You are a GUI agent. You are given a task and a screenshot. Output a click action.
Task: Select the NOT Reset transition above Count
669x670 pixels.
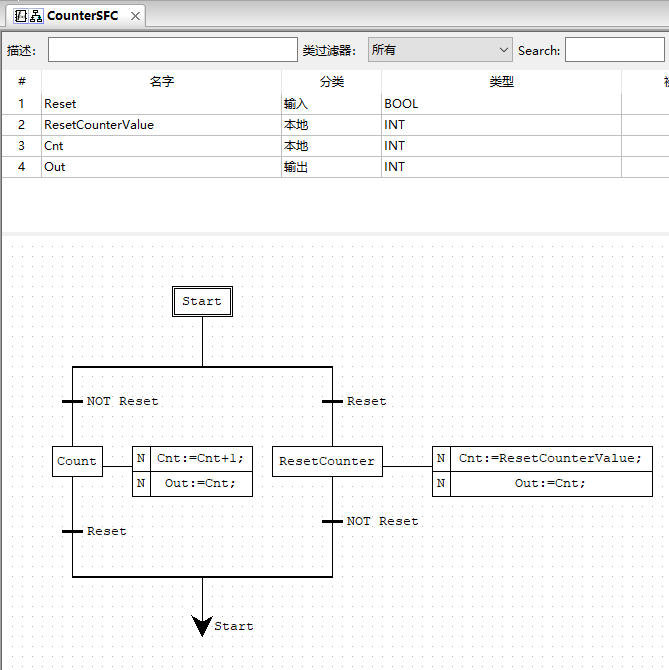coord(73,401)
